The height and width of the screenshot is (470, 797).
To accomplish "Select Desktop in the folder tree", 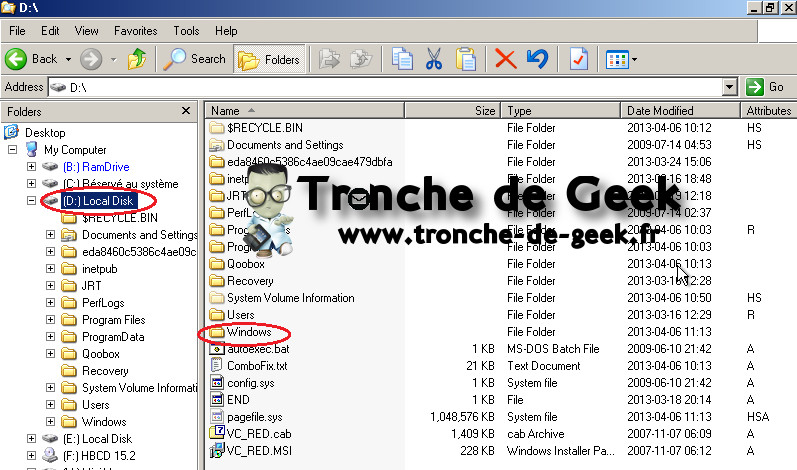I will (x=45, y=133).
